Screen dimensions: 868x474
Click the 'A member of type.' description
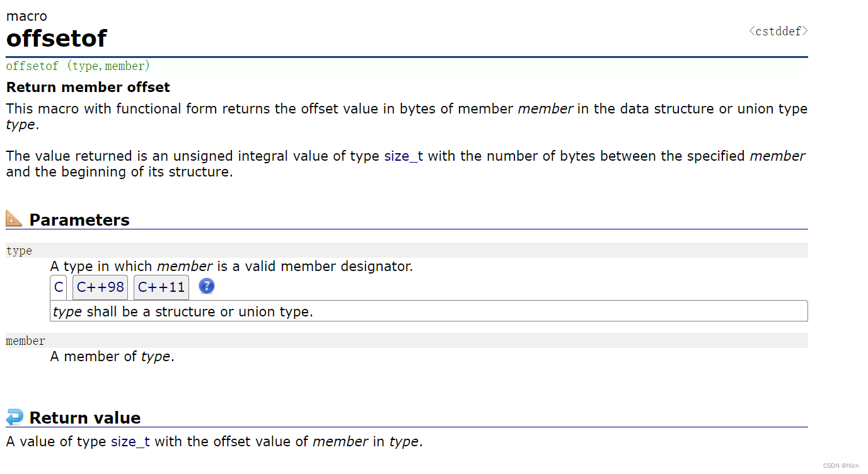tap(112, 357)
